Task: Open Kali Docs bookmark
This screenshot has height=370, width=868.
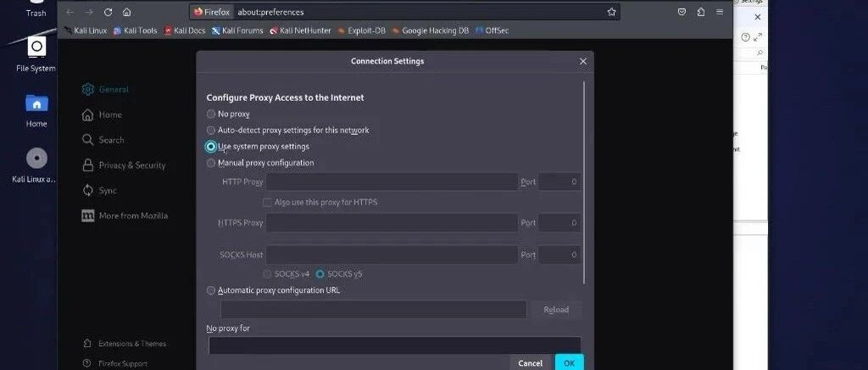Action: [185, 31]
